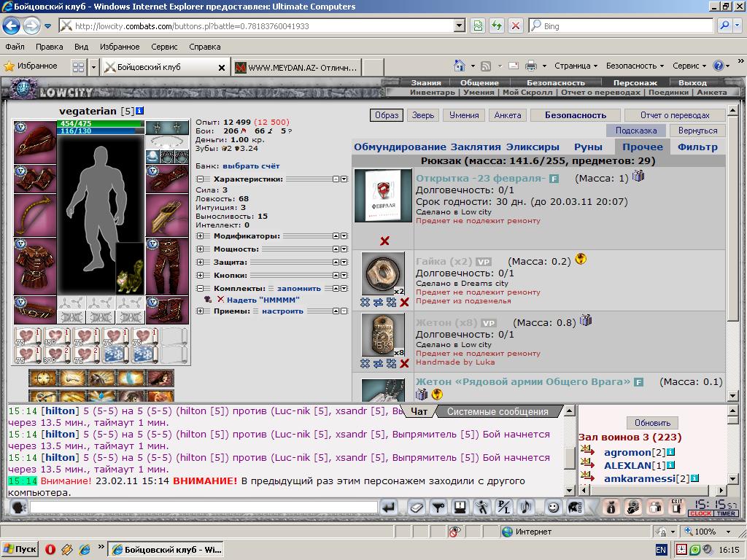The height and width of the screenshot is (560, 747).
Task: Open the address bar dropdown arrow
Action: click(x=460, y=26)
